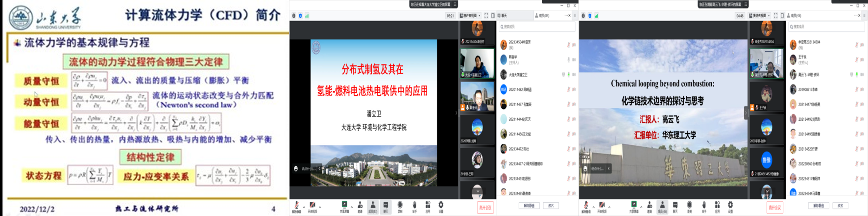
Task: Open more options dots in middle members panel
Action: click(566, 16)
